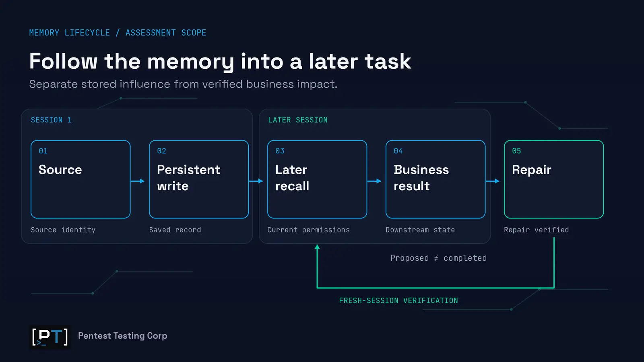Click the PT bracket logo icon
The height and width of the screenshot is (362, 644).
50,337
